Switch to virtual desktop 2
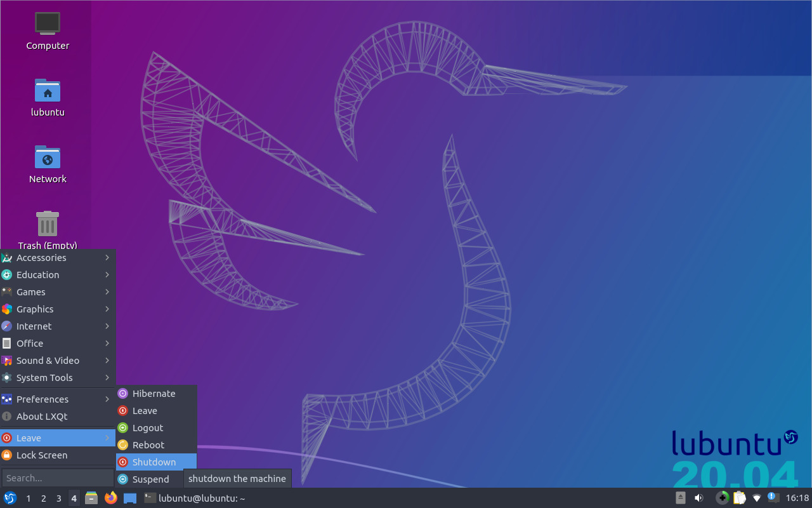This screenshot has width=812, height=508. pos(43,498)
